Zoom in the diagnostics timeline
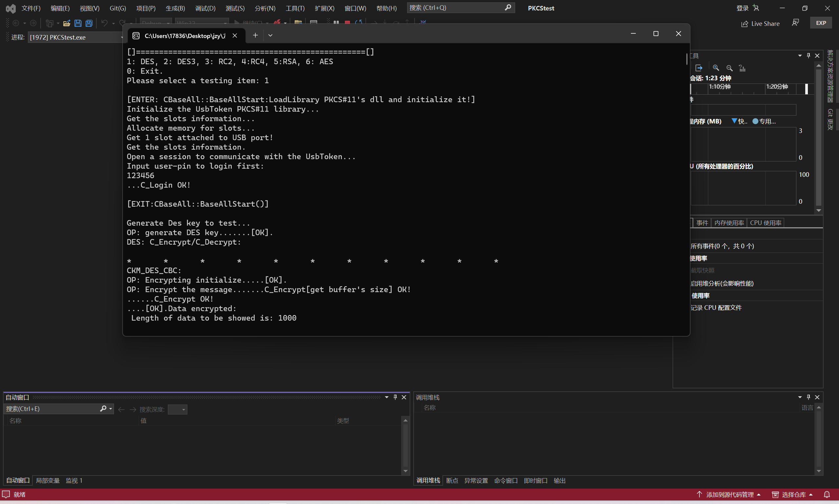This screenshot has height=504, width=839. pyautogui.click(x=716, y=68)
